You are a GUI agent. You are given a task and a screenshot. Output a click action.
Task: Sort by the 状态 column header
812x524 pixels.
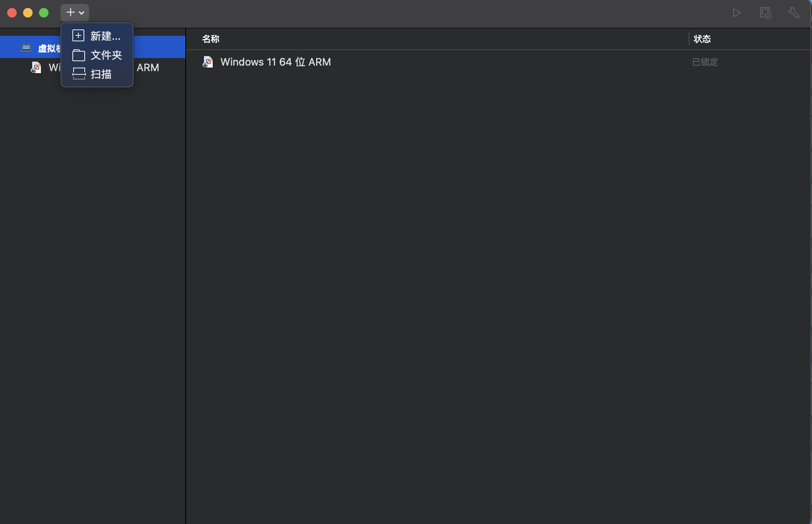tap(702, 39)
